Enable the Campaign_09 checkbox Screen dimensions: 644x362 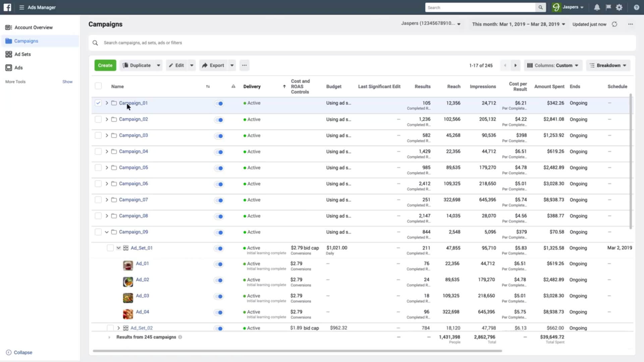click(x=98, y=232)
